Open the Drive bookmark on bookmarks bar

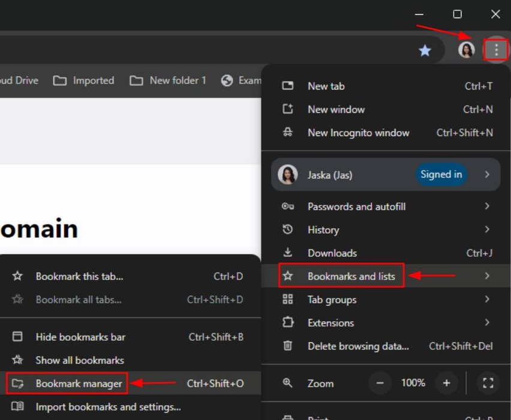pyautogui.click(x=19, y=80)
